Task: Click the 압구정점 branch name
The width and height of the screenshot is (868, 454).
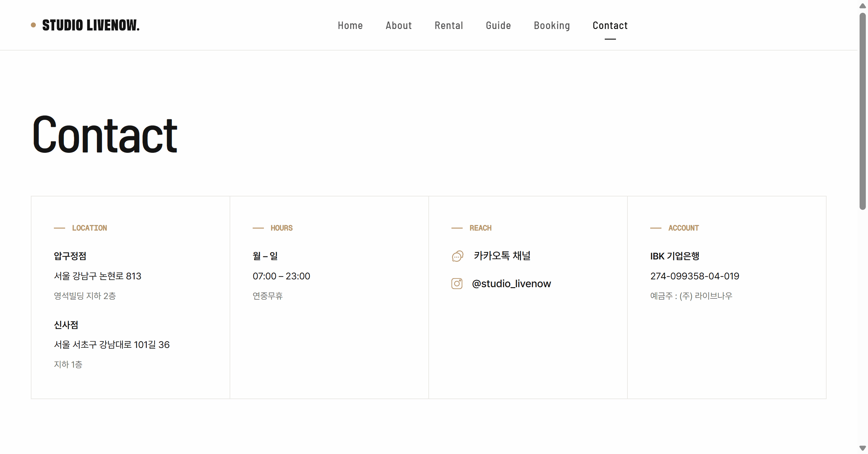Action: pos(70,256)
